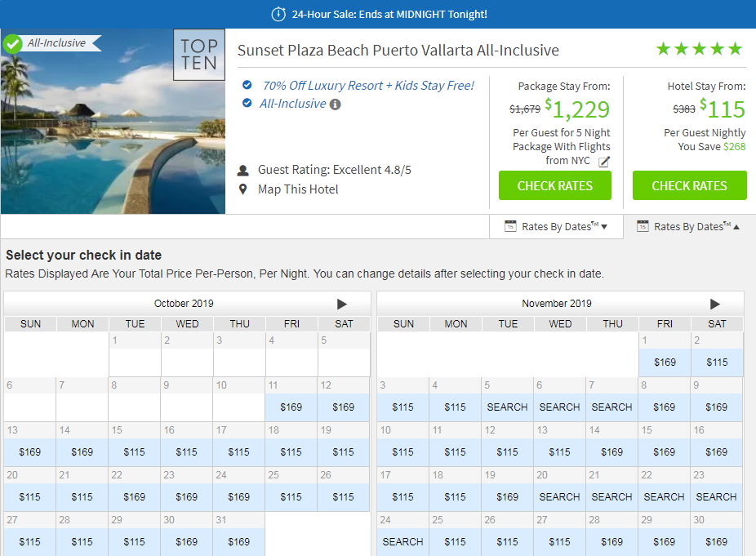Select November 14 check-in at $169
756x556 pixels.
pos(611,452)
